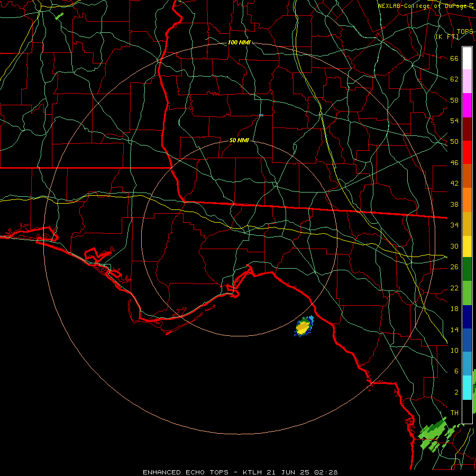The image size is (476, 476).
Task: Click the bright yellow legend swatch
Action: (x=467, y=246)
